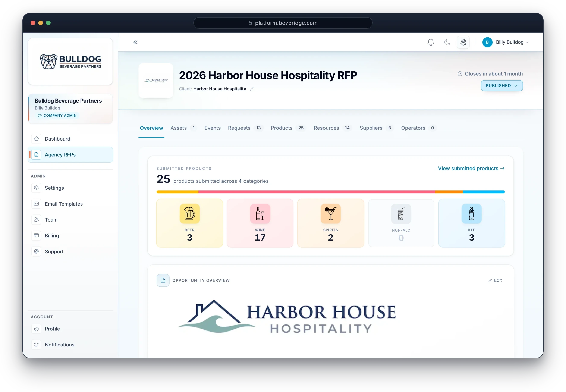This screenshot has height=392, width=566.
Task: Click the Agency RFPs document icon
Action: [x=36, y=155]
